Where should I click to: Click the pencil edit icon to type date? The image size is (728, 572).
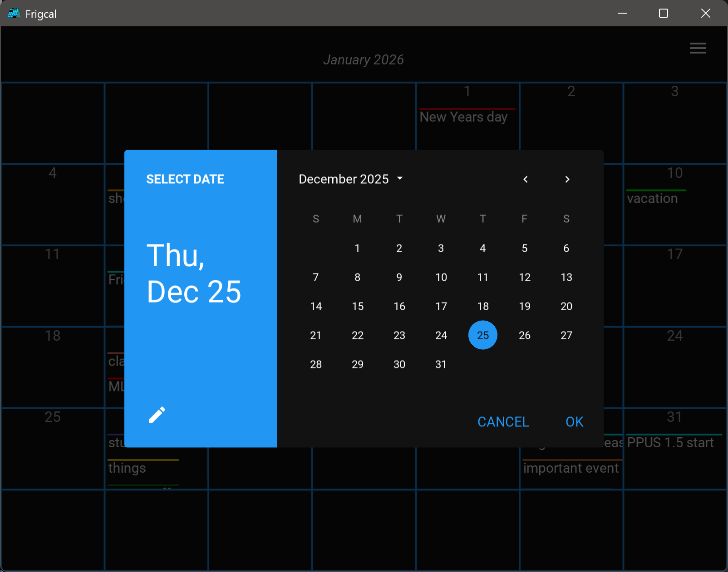(x=157, y=415)
